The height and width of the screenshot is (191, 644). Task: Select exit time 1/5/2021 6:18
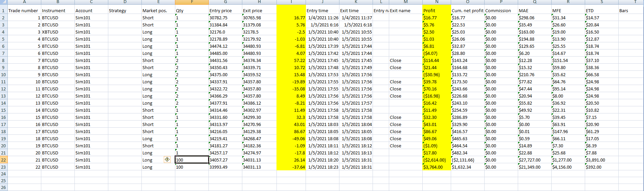(356, 25)
